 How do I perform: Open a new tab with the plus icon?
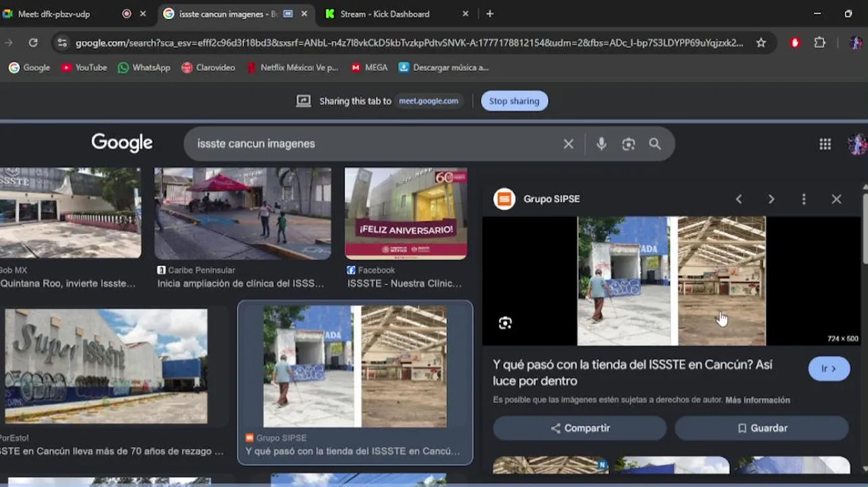point(489,14)
